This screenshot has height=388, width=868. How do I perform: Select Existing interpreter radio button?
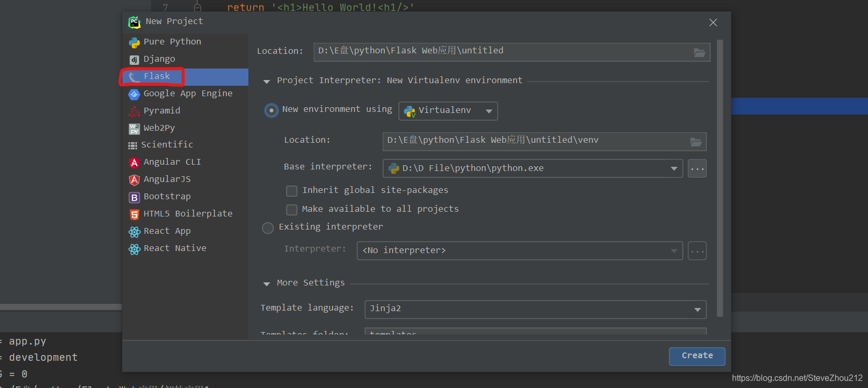click(268, 228)
